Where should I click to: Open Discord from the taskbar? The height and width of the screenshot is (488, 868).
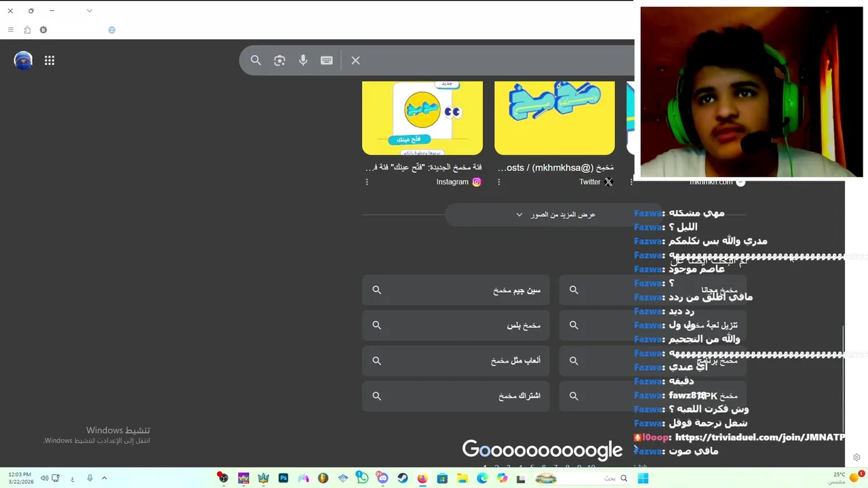[x=382, y=479]
